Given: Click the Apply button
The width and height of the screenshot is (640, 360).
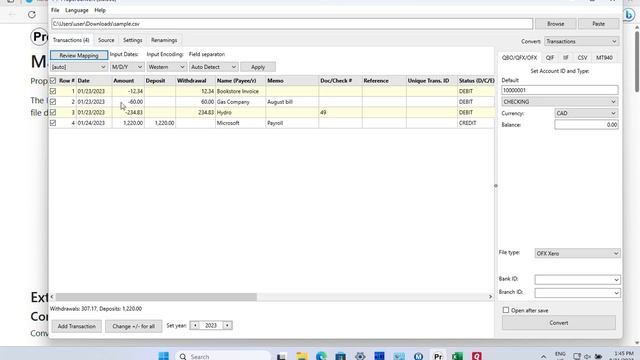Looking at the screenshot, I should coord(258,67).
